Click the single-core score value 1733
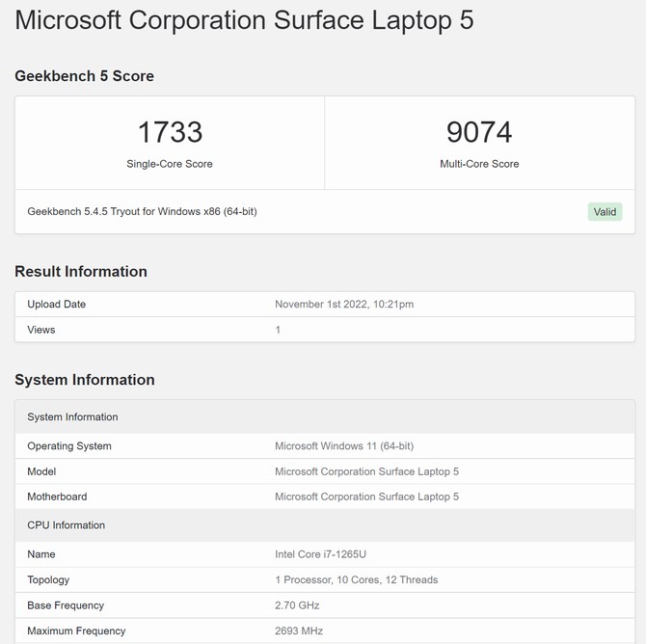The width and height of the screenshot is (646, 644). click(170, 132)
